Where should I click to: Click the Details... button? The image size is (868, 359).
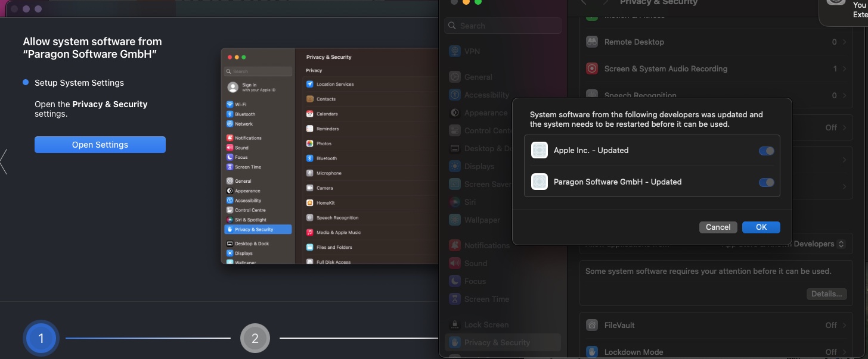(x=826, y=294)
